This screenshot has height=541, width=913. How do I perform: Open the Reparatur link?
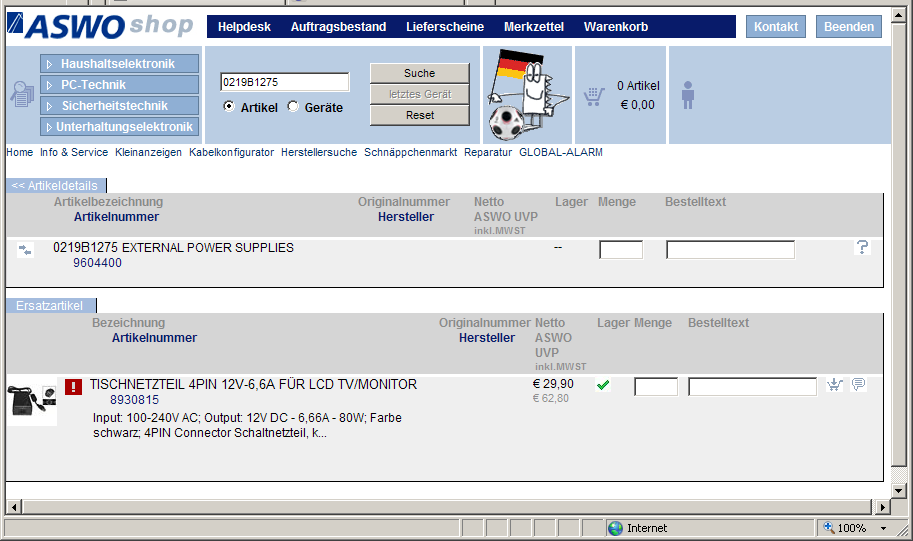click(488, 152)
